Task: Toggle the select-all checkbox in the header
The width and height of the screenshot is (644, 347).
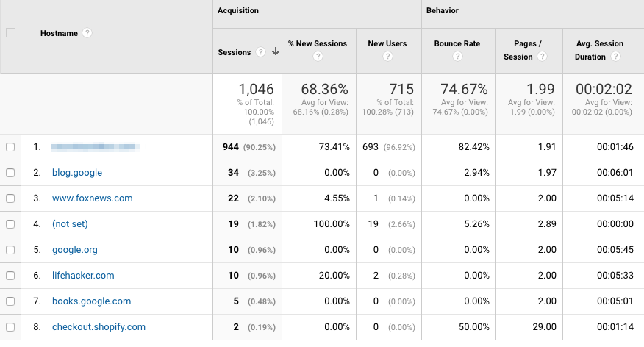Action: pyautogui.click(x=11, y=33)
